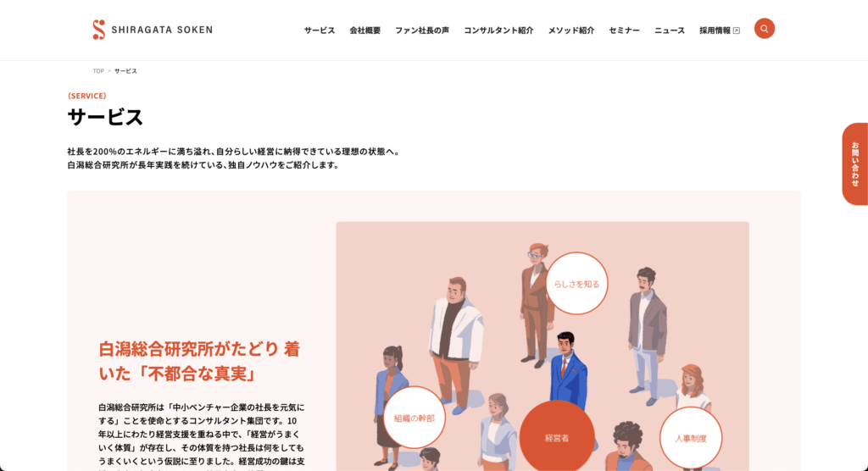
Task: Open the サービス menu item
Action: (320, 30)
